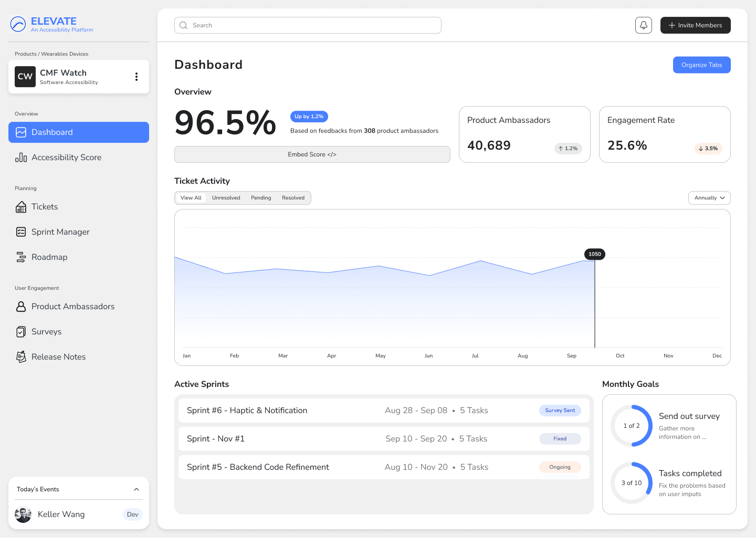Click inside the Search field
The width and height of the screenshot is (756, 538).
[x=308, y=25]
